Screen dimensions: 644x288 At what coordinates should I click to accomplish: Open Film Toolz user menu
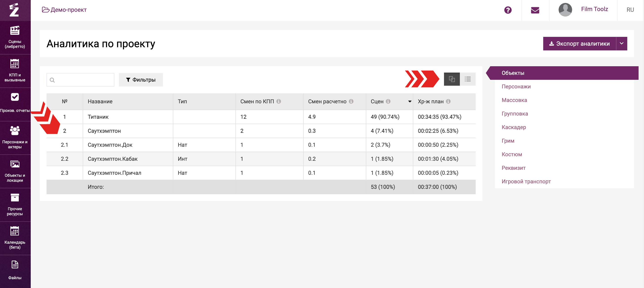[594, 9]
